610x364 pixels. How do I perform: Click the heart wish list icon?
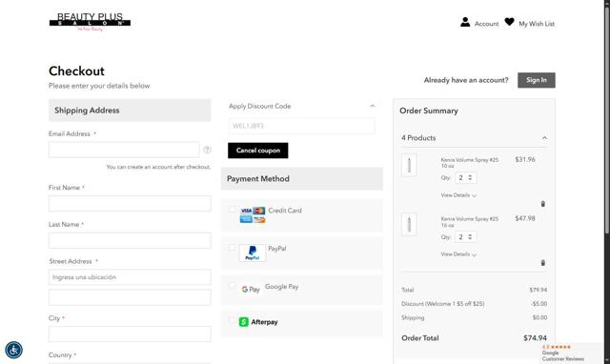point(509,22)
